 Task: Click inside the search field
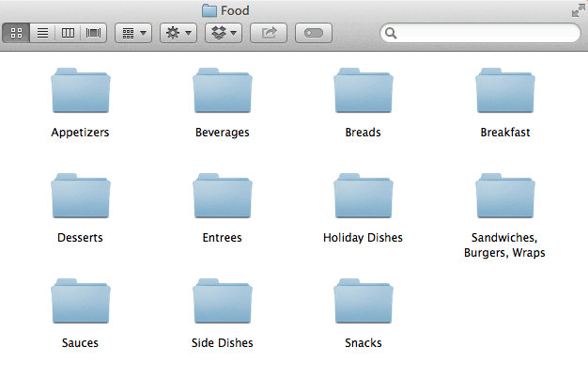pos(480,33)
